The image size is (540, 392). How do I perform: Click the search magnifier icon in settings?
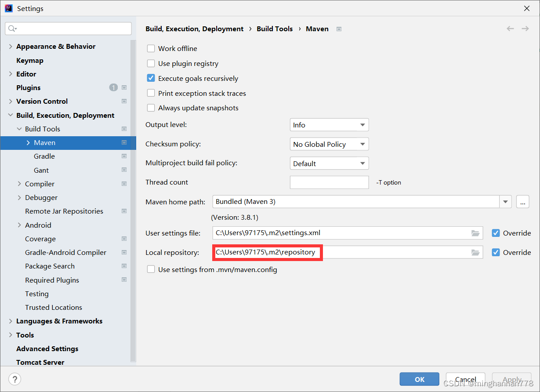coord(11,29)
